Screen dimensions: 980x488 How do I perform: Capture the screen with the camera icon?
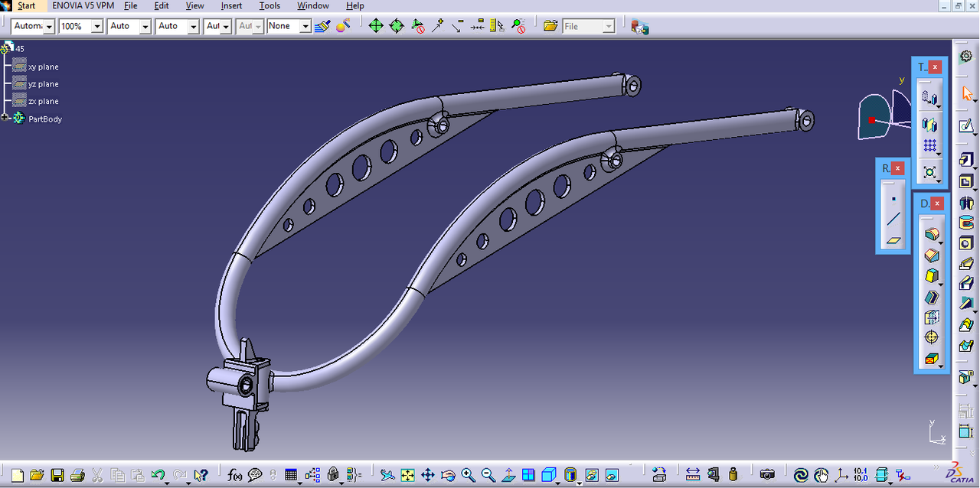click(767, 475)
